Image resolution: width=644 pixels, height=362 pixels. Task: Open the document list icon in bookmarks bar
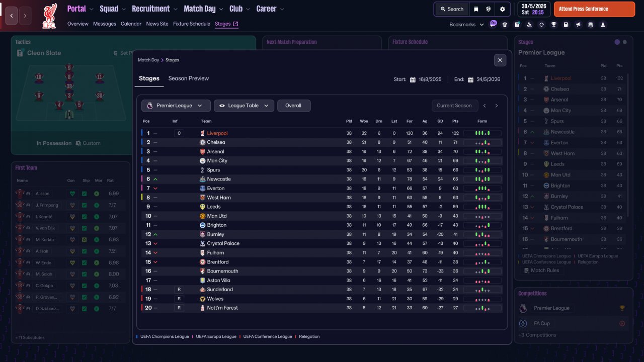point(566,24)
